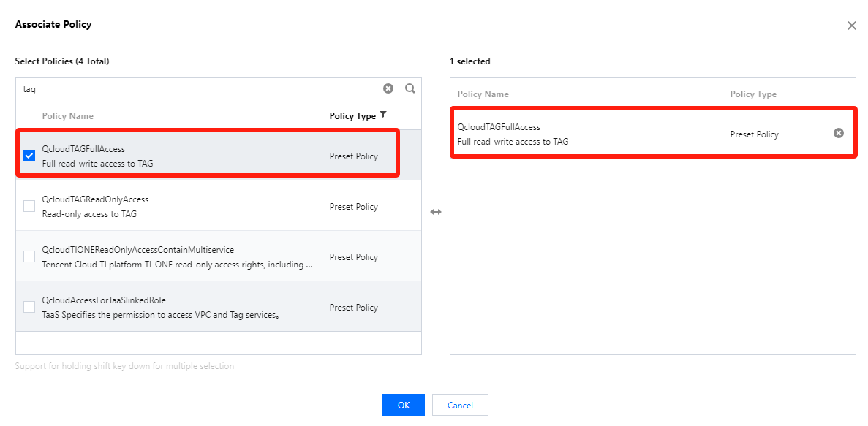This screenshot has width=868, height=426.
Task: Click the selected QcloudTAGFullAccess entry on right
Action: pyautogui.click(x=499, y=127)
